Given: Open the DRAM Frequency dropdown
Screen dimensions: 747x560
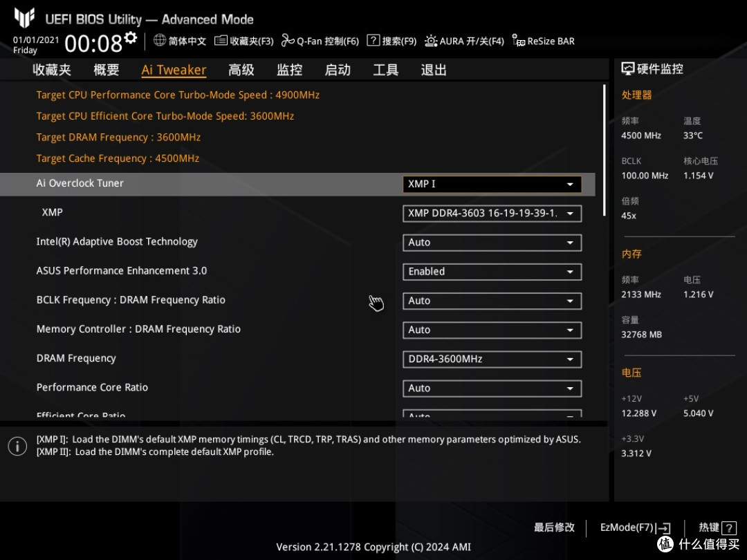Looking at the screenshot, I should click(492, 359).
